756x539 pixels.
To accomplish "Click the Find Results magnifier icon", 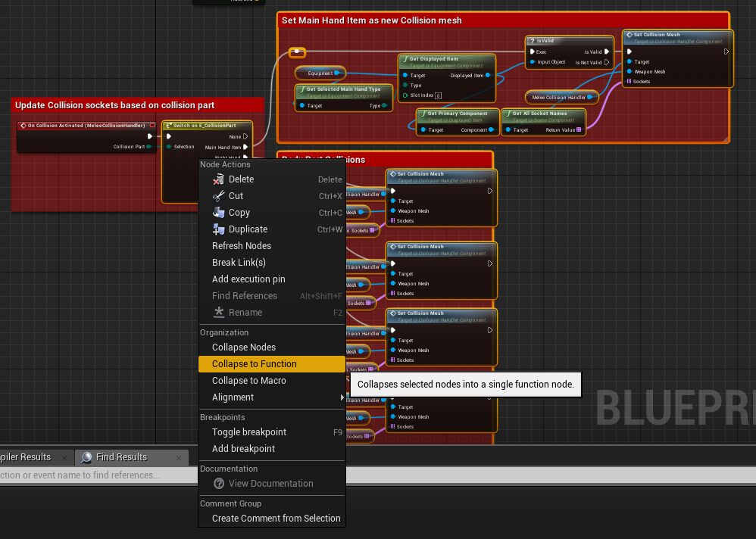I will point(86,457).
